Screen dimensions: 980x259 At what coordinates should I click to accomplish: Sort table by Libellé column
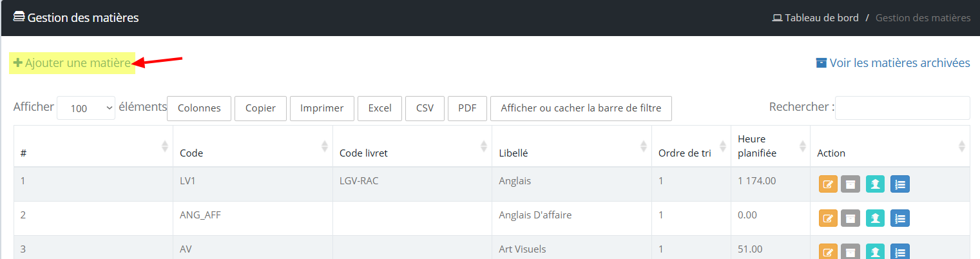point(572,146)
